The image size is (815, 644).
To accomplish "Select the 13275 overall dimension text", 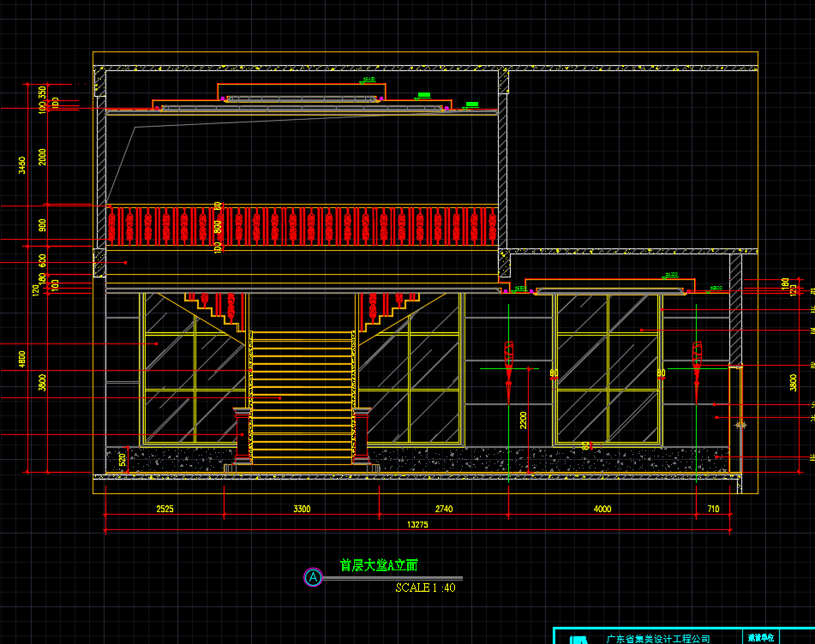I will click(x=418, y=524).
